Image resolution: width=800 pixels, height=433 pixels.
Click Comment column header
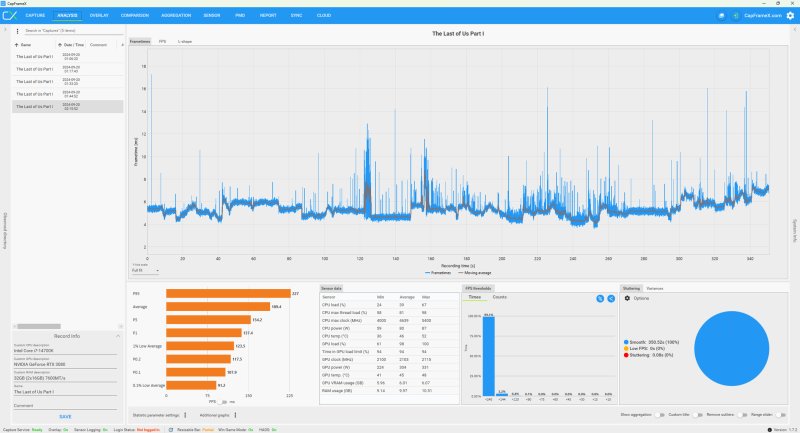tap(98, 45)
